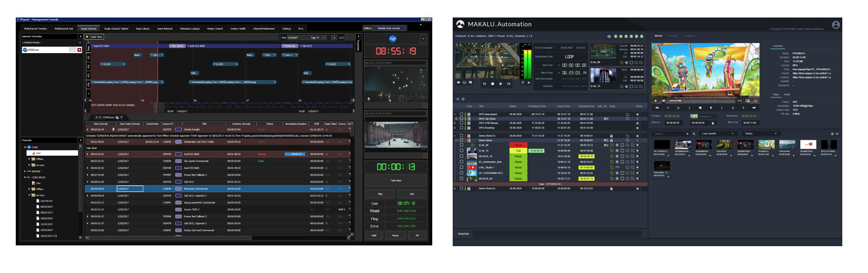868x273 pixels.
Task: Open the Video type filter dropdown
Action: point(761,134)
